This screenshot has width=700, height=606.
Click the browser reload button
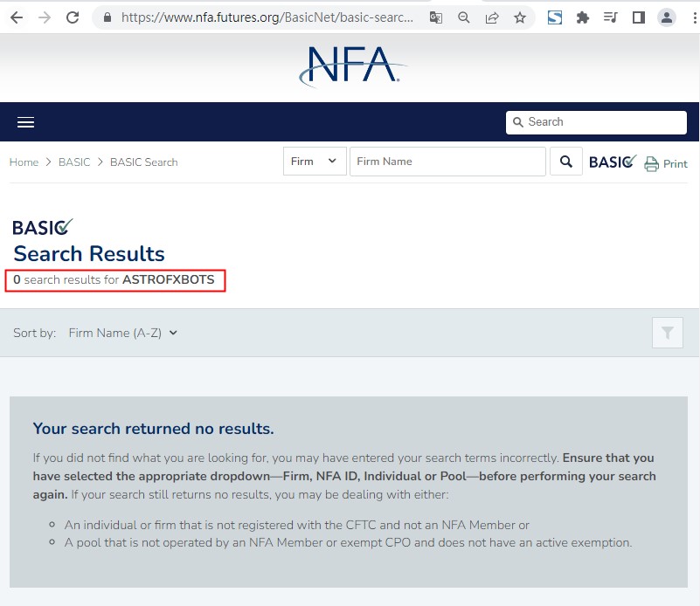73,17
